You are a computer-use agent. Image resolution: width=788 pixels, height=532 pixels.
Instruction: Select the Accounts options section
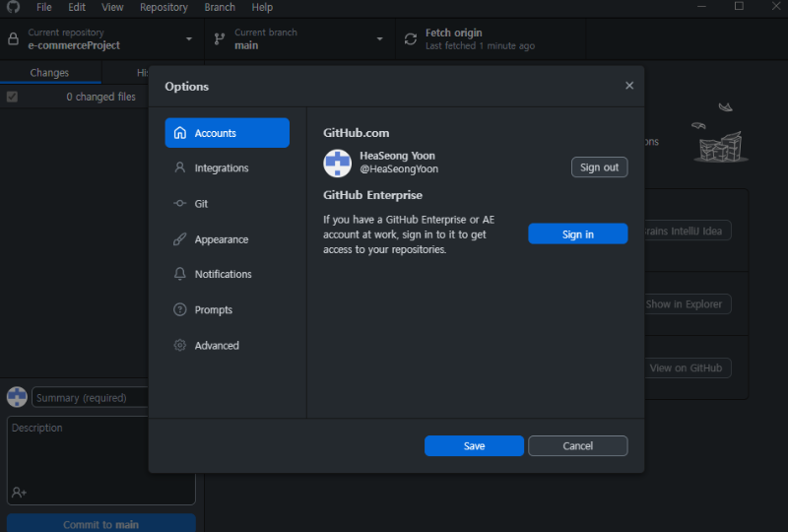(228, 133)
